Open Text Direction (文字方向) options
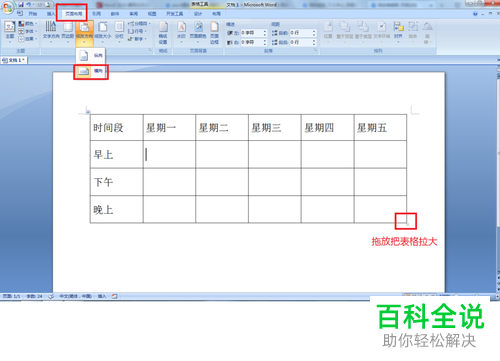 [x=51, y=32]
